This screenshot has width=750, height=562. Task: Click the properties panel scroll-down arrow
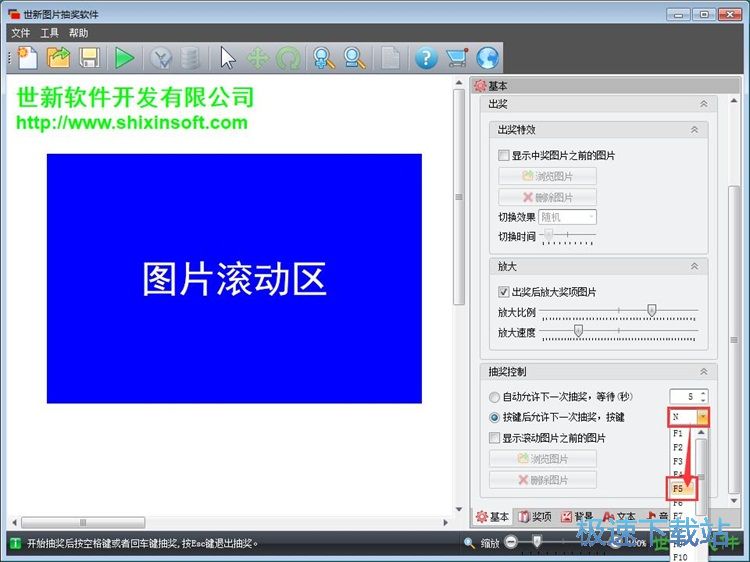pyautogui.click(x=734, y=500)
